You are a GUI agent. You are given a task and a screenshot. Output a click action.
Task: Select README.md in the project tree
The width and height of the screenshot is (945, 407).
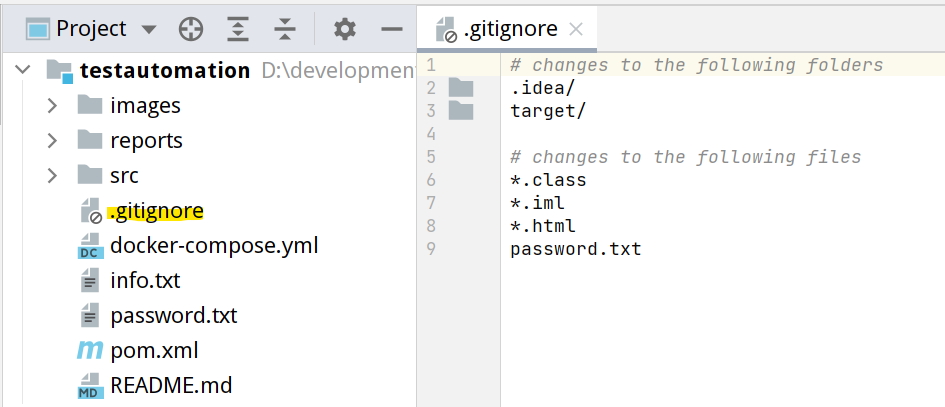click(x=171, y=386)
